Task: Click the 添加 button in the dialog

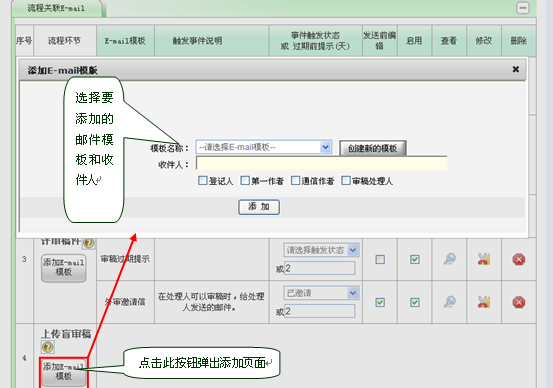Action: (259, 207)
